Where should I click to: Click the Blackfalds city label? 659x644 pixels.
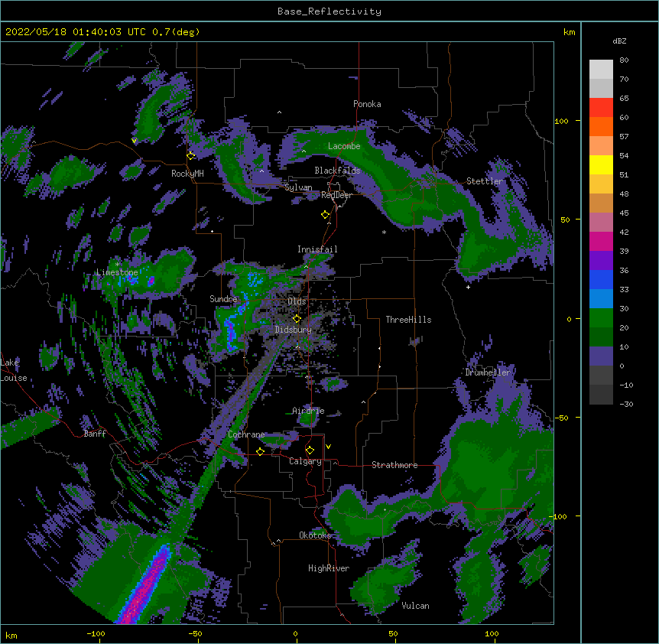click(x=337, y=171)
